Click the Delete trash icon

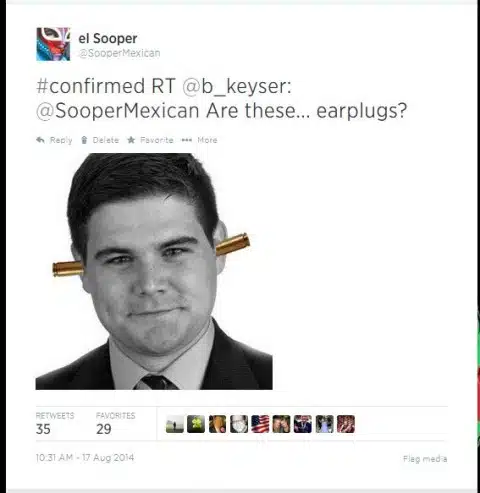click(84, 140)
